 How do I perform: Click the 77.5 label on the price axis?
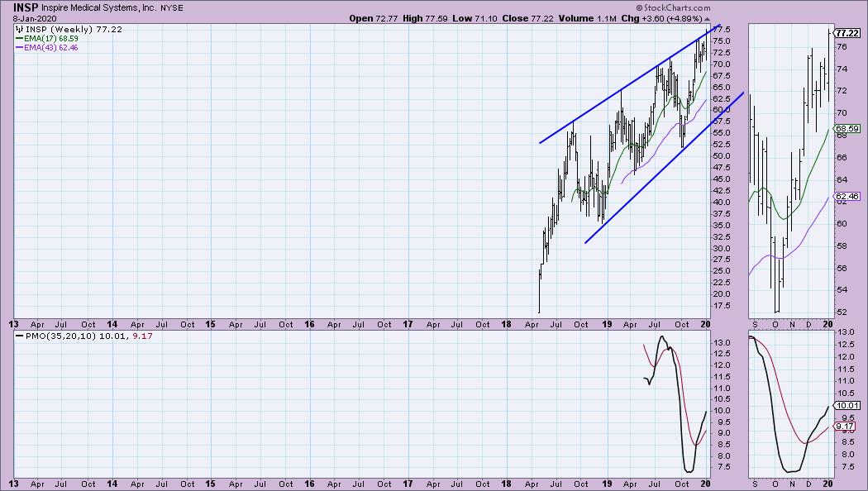[x=722, y=29]
